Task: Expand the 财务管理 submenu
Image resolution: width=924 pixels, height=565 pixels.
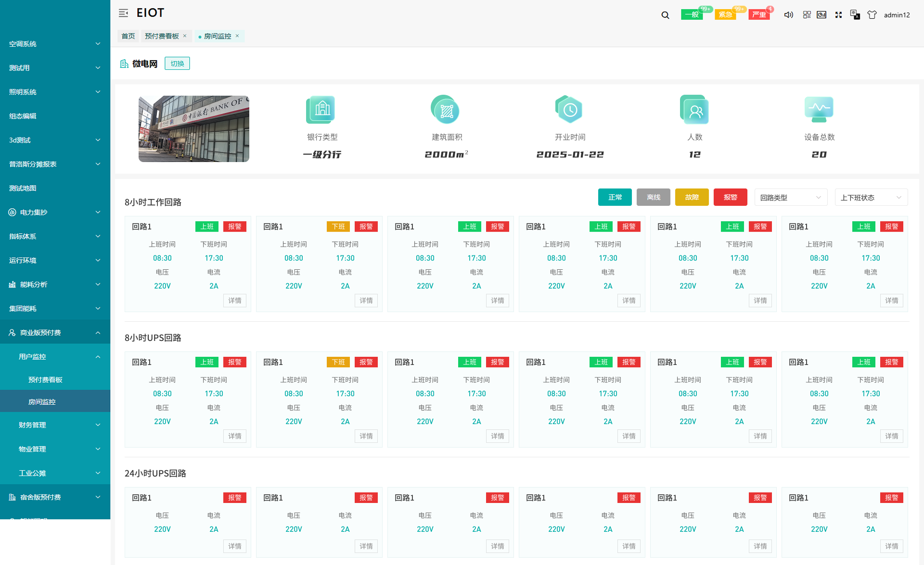Action: 55,425
